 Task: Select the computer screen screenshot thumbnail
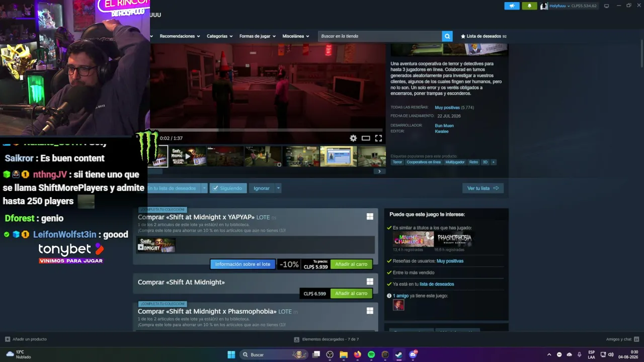click(339, 156)
